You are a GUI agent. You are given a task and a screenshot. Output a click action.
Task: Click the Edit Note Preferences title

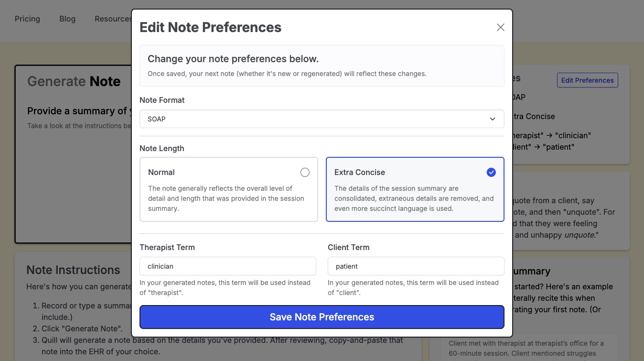tap(210, 27)
